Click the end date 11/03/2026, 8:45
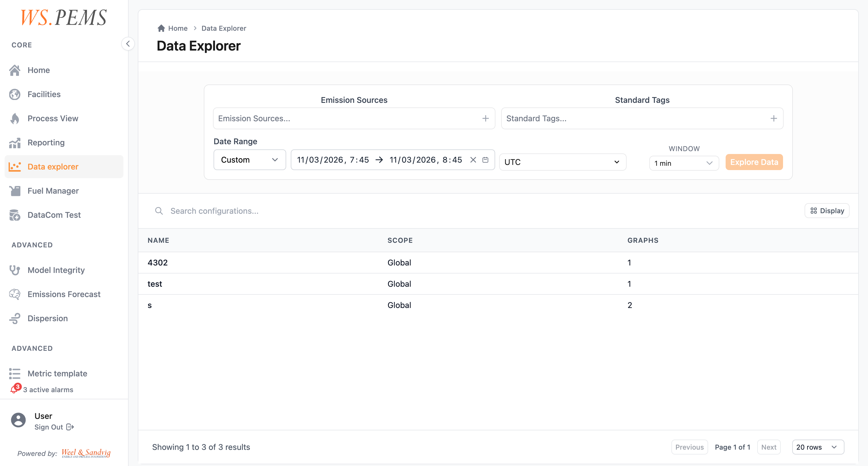This screenshot has height=466, width=868. pyautogui.click(x=426, y=160)
